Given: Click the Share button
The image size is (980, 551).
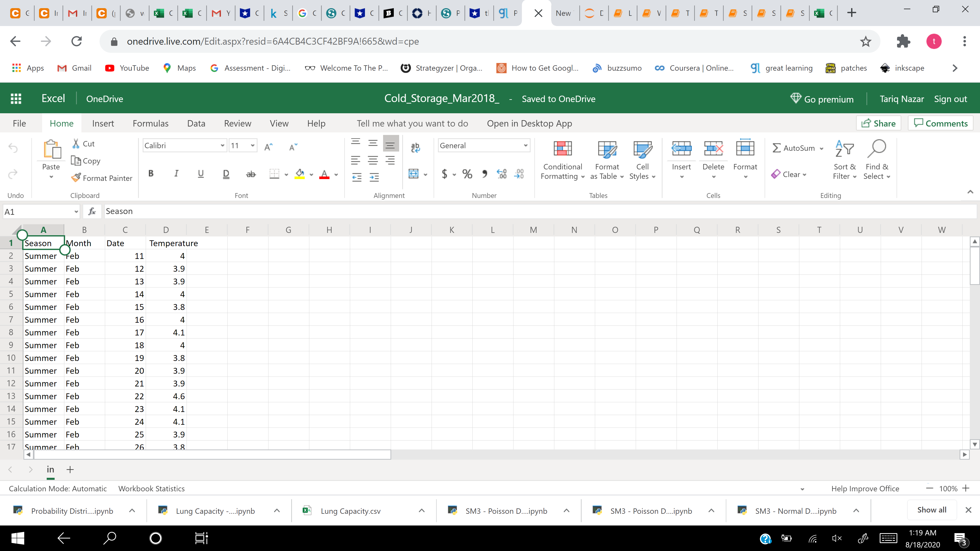Looking at the screenshot, I should [x=878, y=123].
